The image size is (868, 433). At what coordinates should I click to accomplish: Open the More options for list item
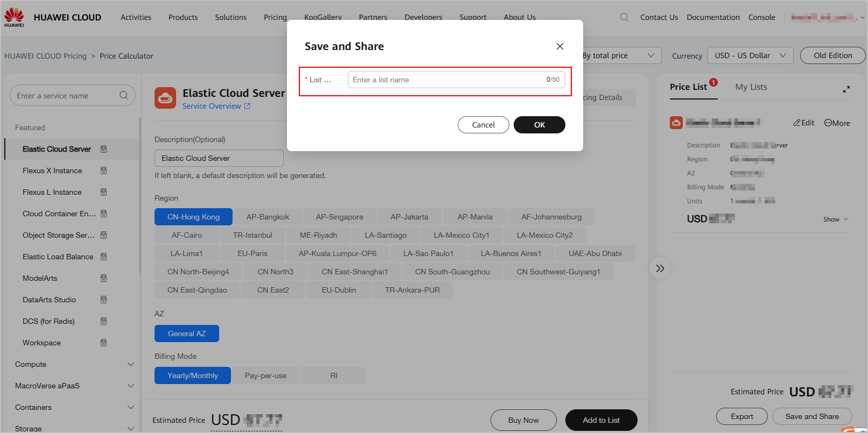[x=837, y=123]
